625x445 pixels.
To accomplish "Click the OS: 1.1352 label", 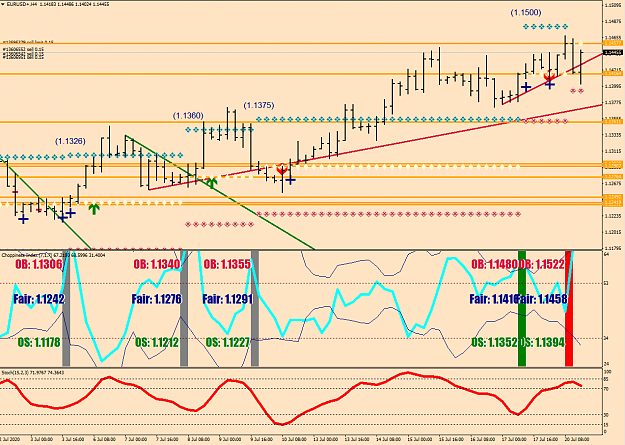I will pos(494,342).
